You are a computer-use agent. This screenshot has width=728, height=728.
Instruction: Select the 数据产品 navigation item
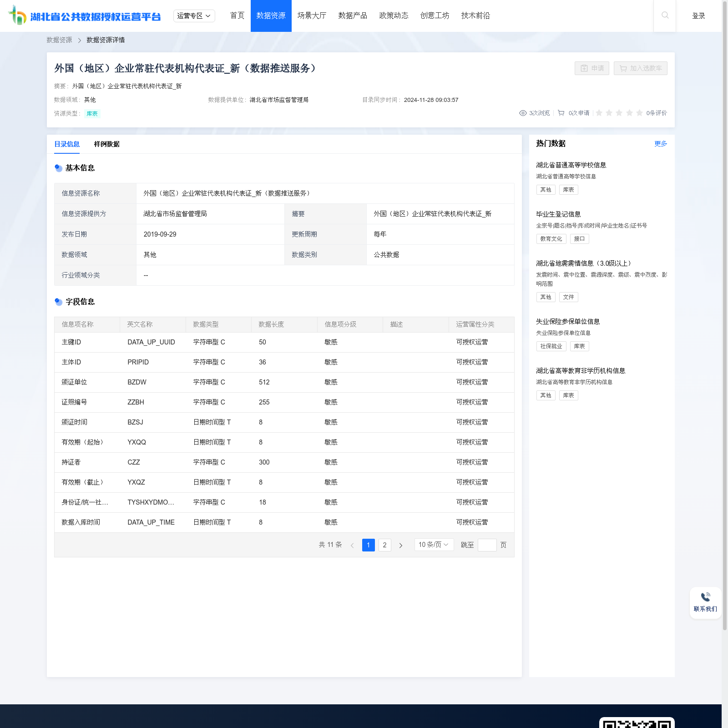pyautogui.click(x=353, y=16)
